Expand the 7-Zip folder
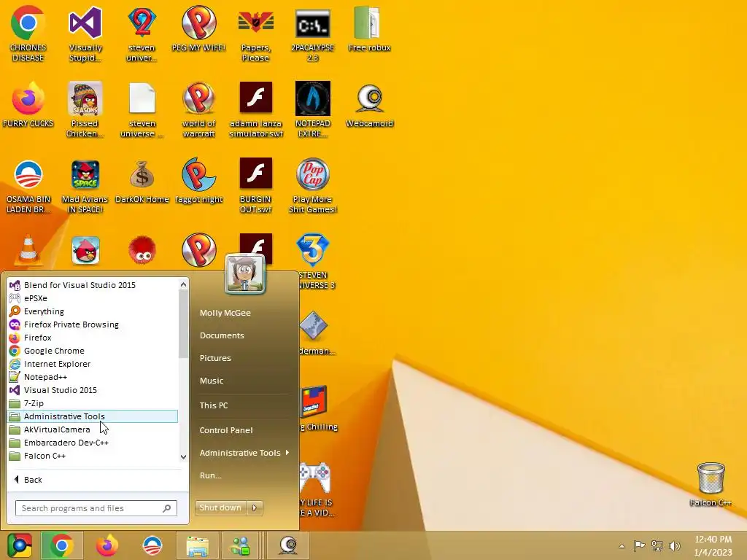This screenshot has width=747, height=560. 93,402
